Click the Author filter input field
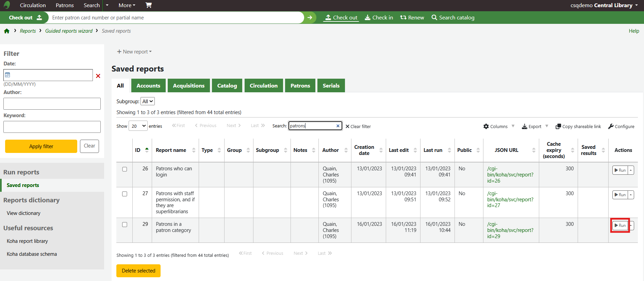 (52, 104)
